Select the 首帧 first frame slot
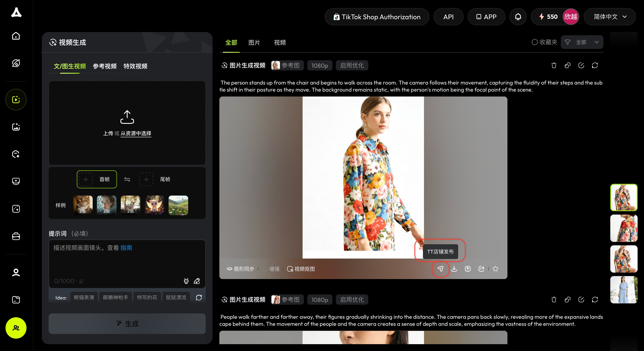Screen dimensions: 644x351 click(97, 179)
